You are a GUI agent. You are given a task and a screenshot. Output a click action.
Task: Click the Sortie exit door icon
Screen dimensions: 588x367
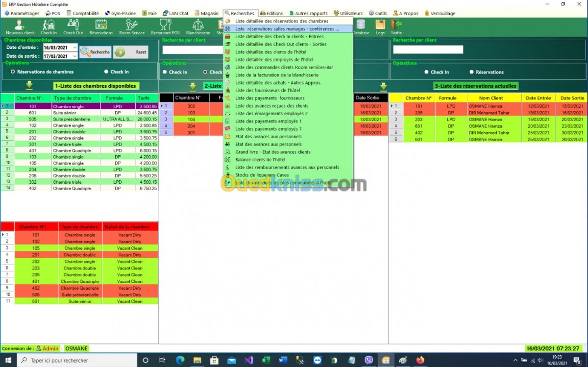pyautogui.click(x=396, y=27)
